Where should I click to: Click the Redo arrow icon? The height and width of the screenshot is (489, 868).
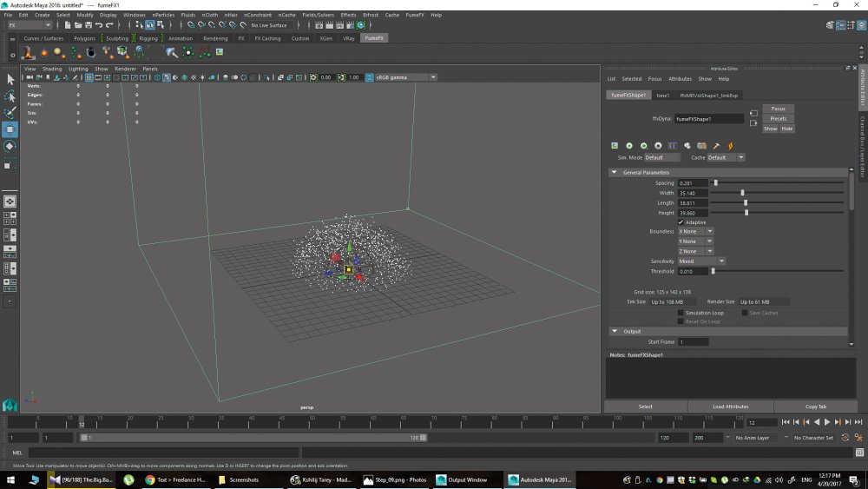(x=109, y=25)
